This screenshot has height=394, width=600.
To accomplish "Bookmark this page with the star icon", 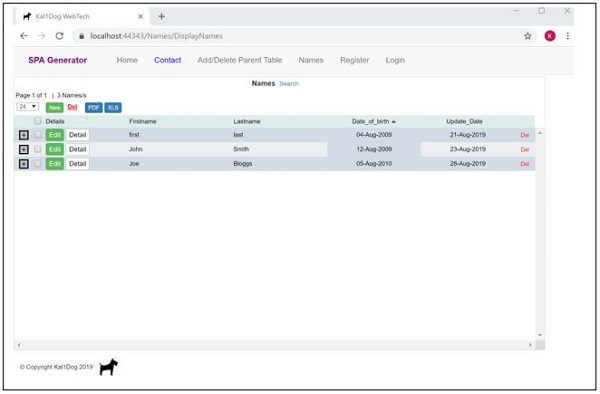I will [528, 36].
